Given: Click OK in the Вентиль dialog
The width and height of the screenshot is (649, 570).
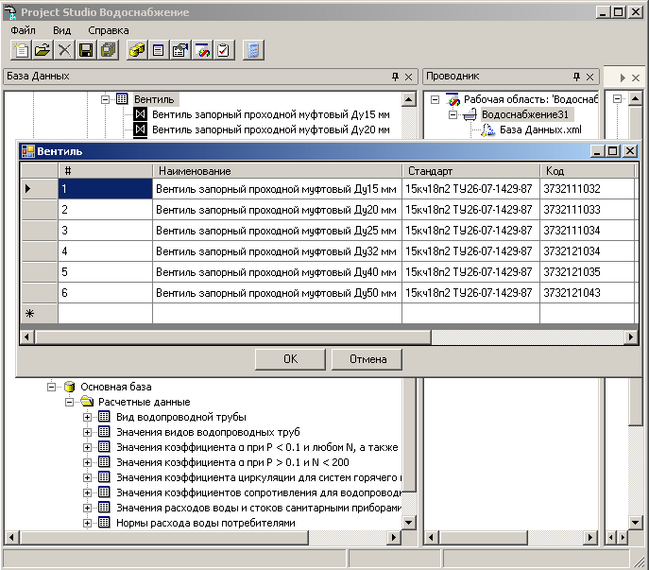Looking at the screenshot, I should (290, 359).
